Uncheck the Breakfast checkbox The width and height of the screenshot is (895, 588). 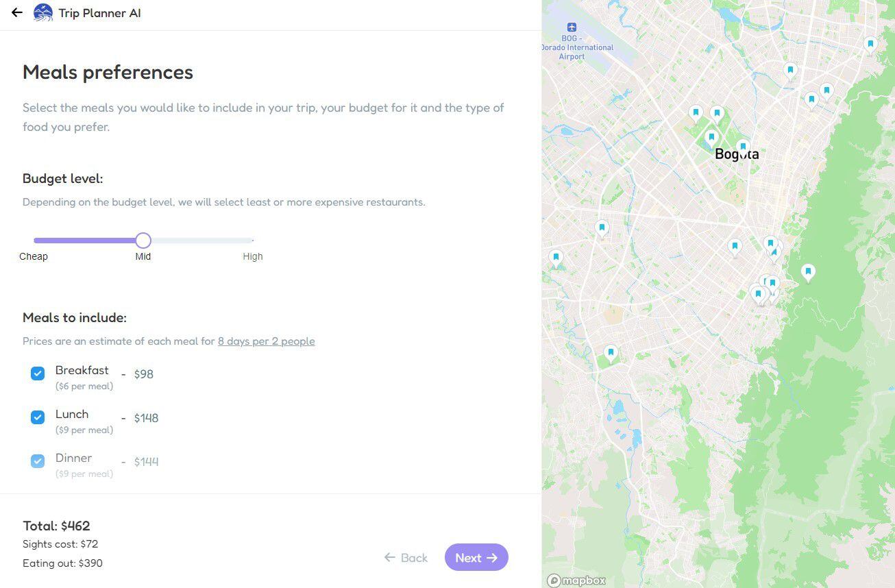38,373
